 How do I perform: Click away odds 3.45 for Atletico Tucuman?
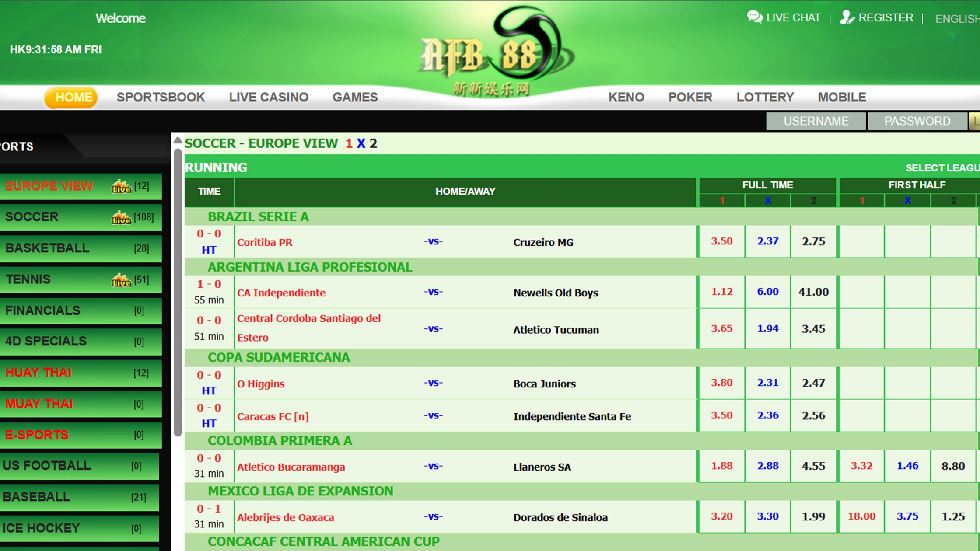tap(813, 329)
